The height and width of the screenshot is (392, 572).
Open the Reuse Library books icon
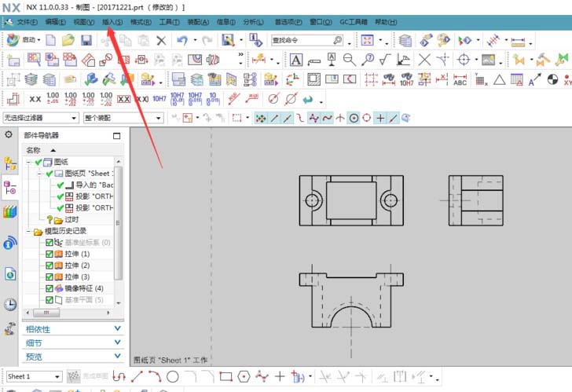[x=10, y=211]
